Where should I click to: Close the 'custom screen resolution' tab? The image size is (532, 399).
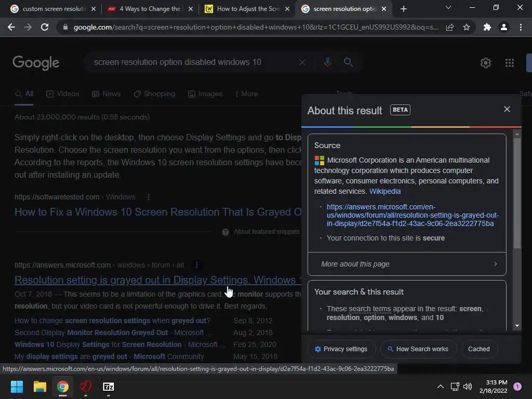(x=94, y=9)
